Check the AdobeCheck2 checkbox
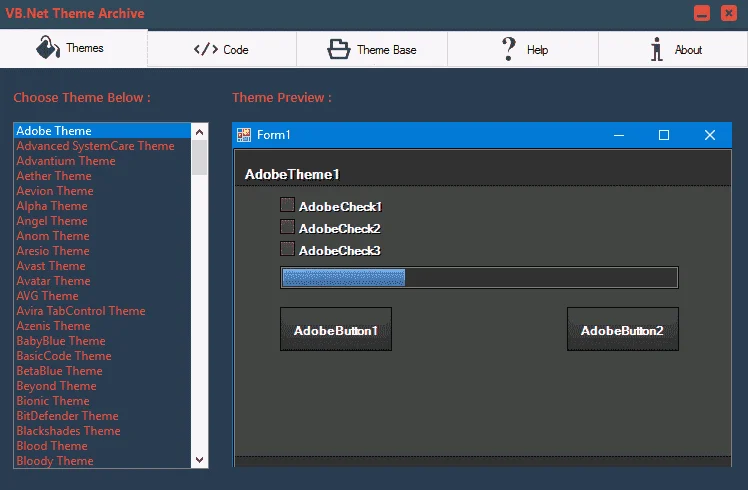The image size is (748, 490). pyautogui.click(x=287, y=227)
